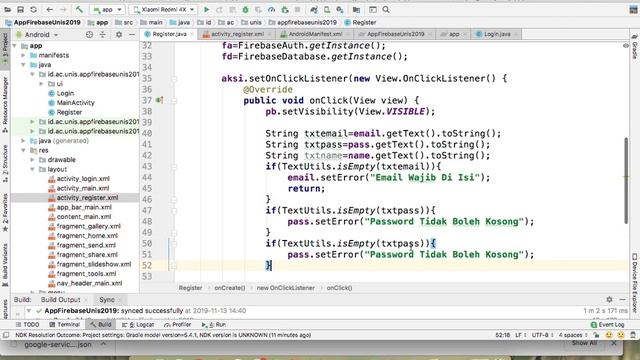Click the Make Project hammer icon
This screenshot has width=640, height=360.
[x=79, y=9]
